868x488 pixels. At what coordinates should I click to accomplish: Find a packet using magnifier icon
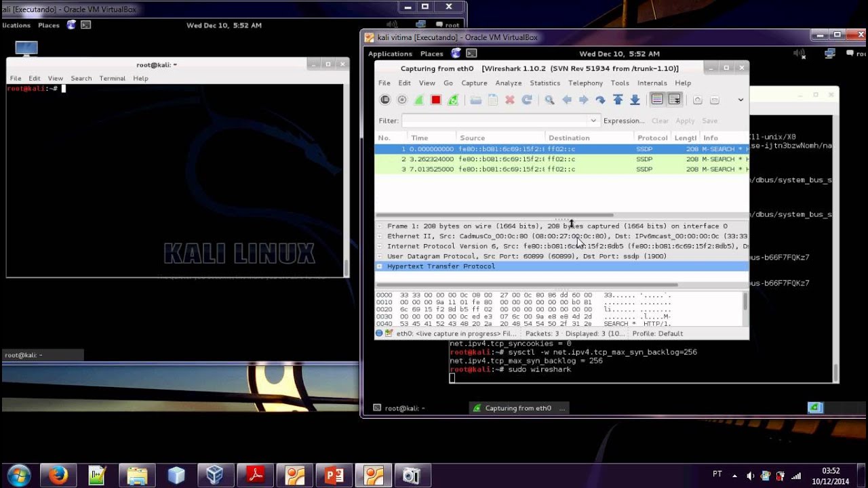[549, 100]
